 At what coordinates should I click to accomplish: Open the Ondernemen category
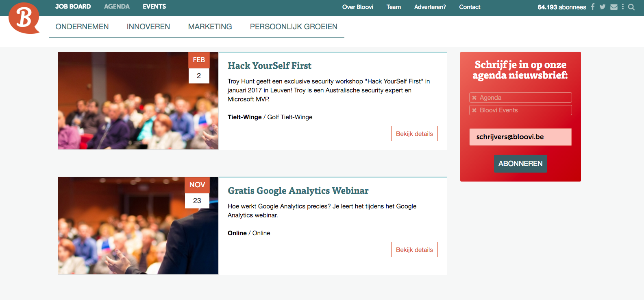82,27
